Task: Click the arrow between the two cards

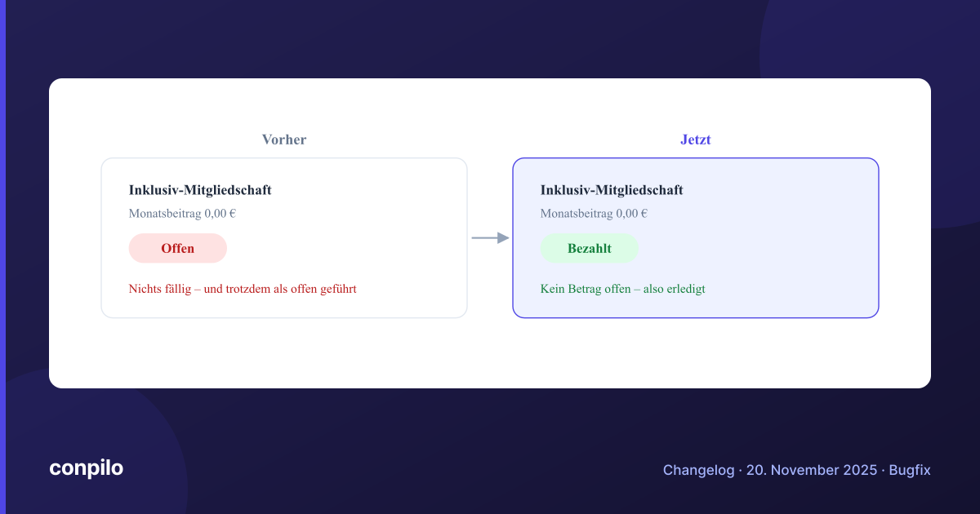Action: point(490,237)
